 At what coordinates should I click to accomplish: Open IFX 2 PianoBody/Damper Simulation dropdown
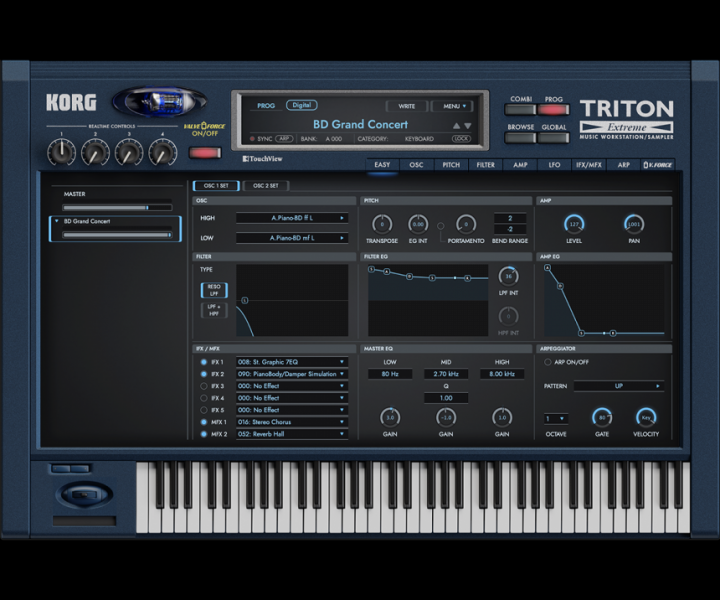point(292,374)
